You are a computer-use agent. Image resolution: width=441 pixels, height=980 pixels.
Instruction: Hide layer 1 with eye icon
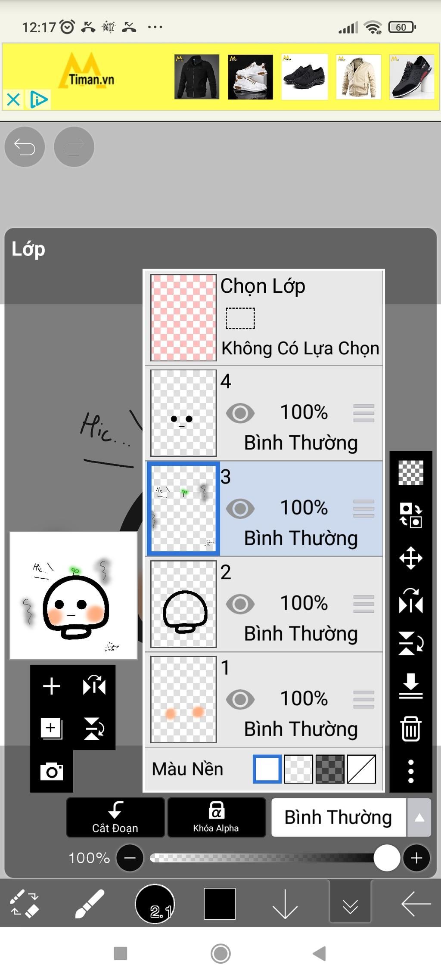[240, 699]
